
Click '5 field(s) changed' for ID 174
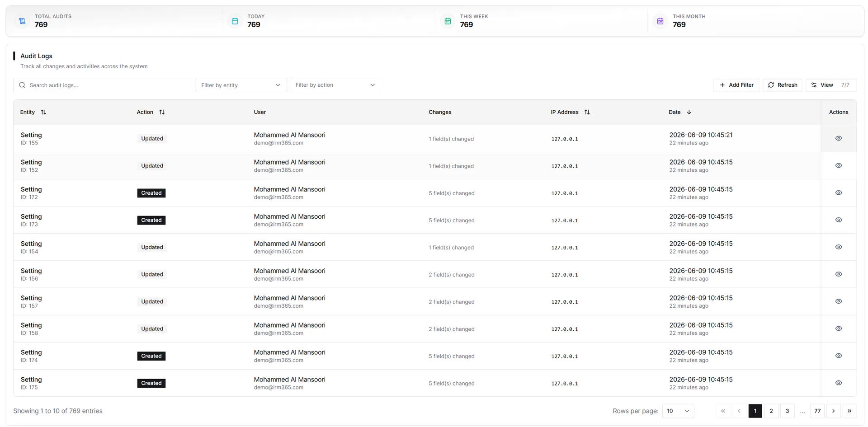pyautogui.click(x=452, y=356)
